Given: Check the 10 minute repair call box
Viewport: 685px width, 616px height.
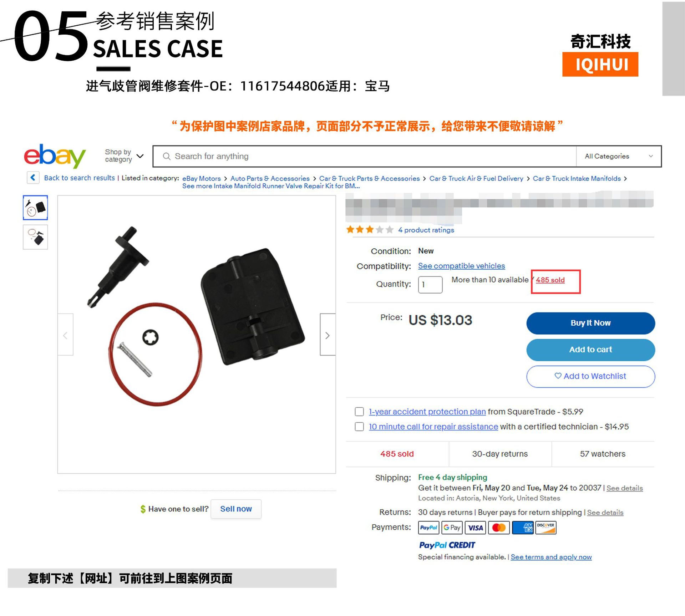Looking at the screenshot, I should click(359, 427).
